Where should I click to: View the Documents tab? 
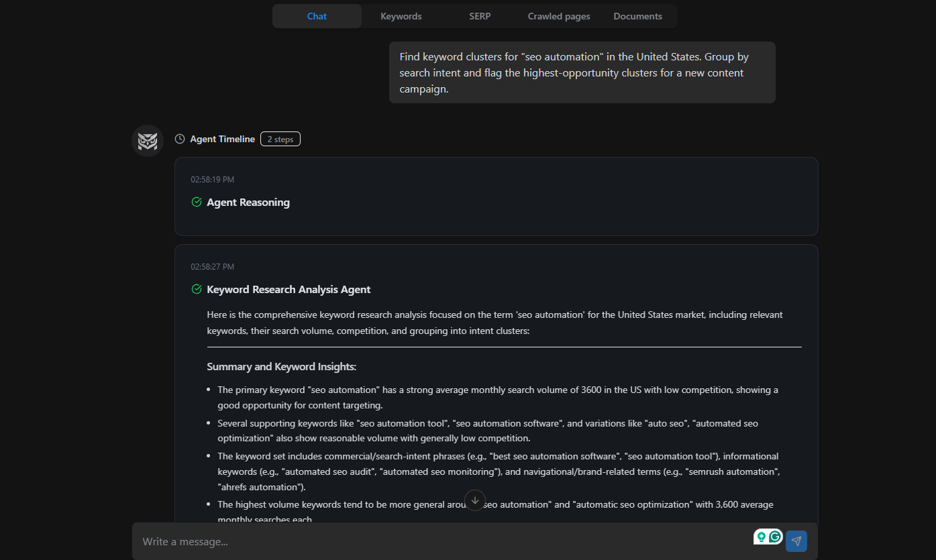pyautogui.click(x=637, y=15)
